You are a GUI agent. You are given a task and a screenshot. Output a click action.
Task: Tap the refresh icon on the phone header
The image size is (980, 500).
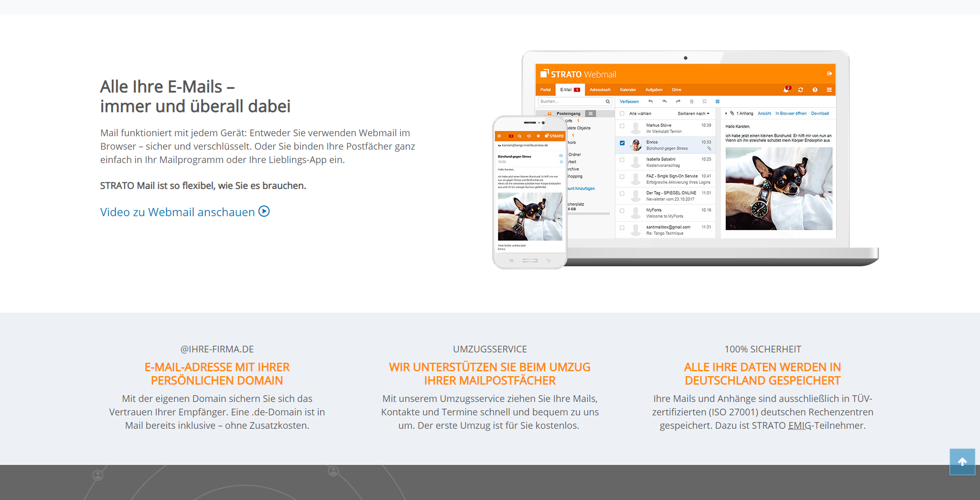pos(529,136)
